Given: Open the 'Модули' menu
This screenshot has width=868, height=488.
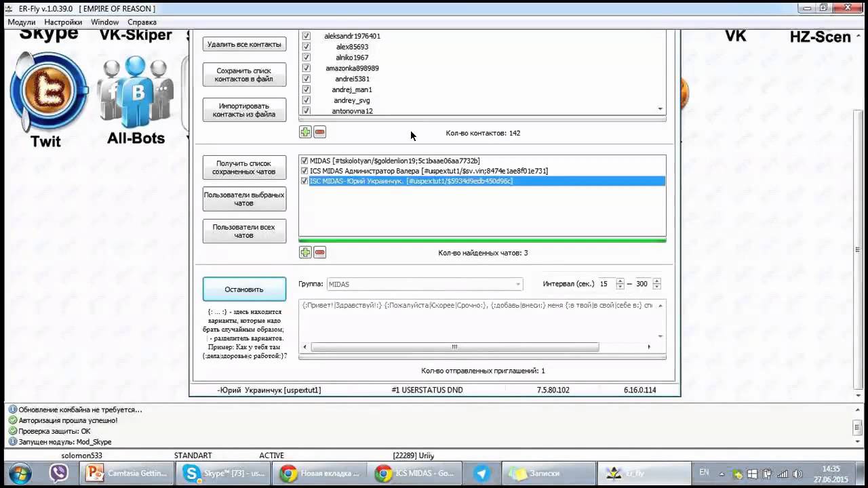Looking at the screenshot, I should tap(22, 22).
